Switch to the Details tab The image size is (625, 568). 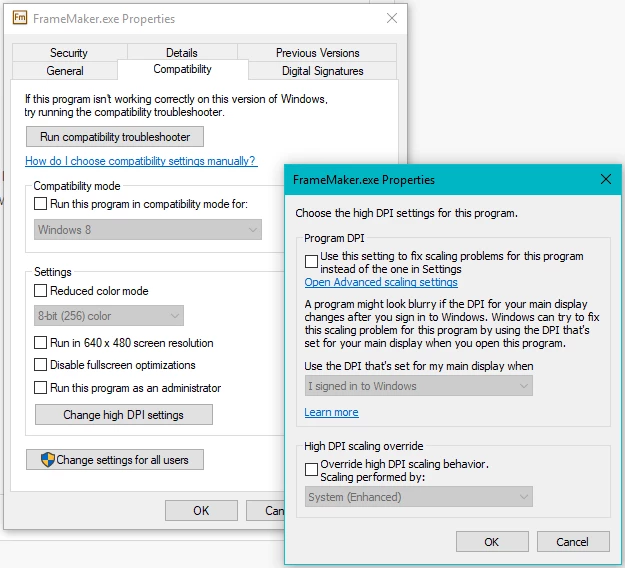click(182, 53)
